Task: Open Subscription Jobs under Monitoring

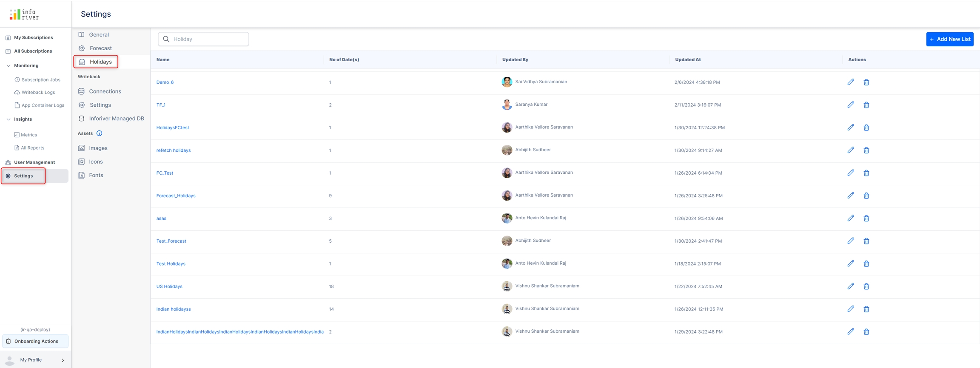Action: [x=41, y=80]
